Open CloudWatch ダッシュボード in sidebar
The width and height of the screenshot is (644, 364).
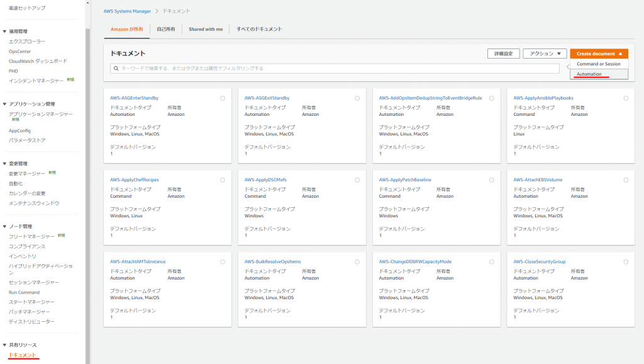click(x=38, y=61)
